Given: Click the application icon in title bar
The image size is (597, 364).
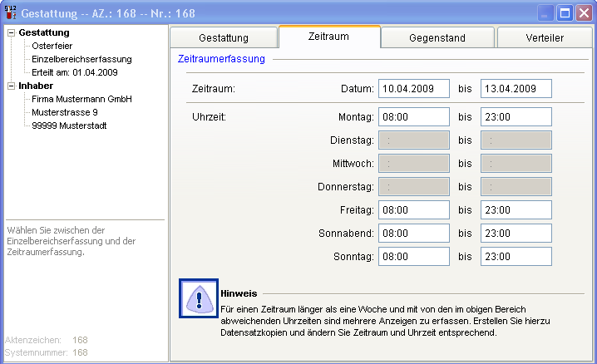Looking at the screenshot, I should tap(11, 12).
